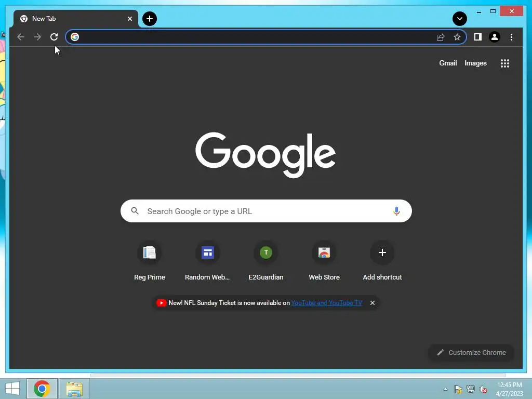Click the network tray icon
This screenshot has height=399, width=532.
(x=471, y=389)
